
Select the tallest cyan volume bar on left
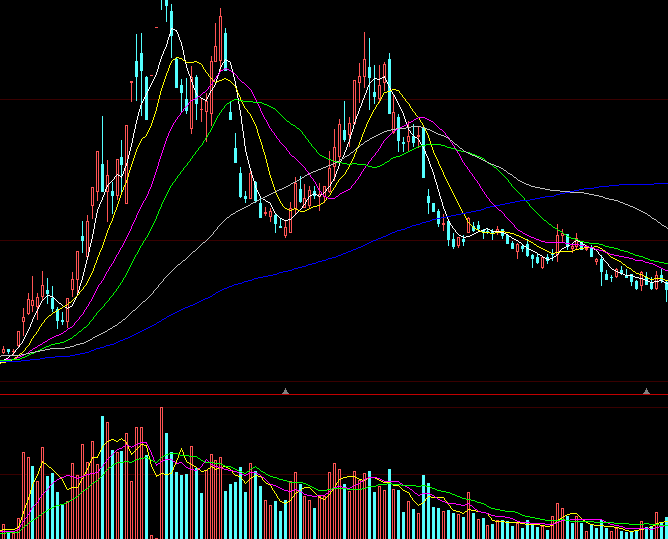pyautogui.click(x=102, y=475)
